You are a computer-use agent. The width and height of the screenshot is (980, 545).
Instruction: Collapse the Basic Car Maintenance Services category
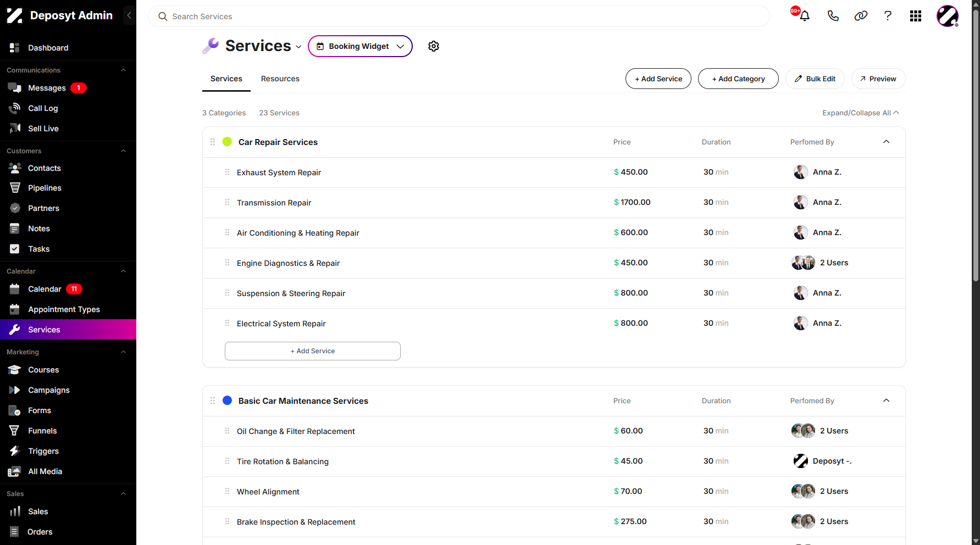[x=886, y=401]
